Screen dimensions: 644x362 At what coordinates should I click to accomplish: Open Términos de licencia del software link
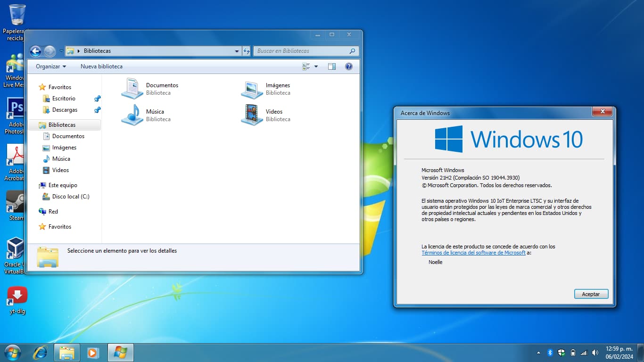pyautogui.click(x=473, y=253)
